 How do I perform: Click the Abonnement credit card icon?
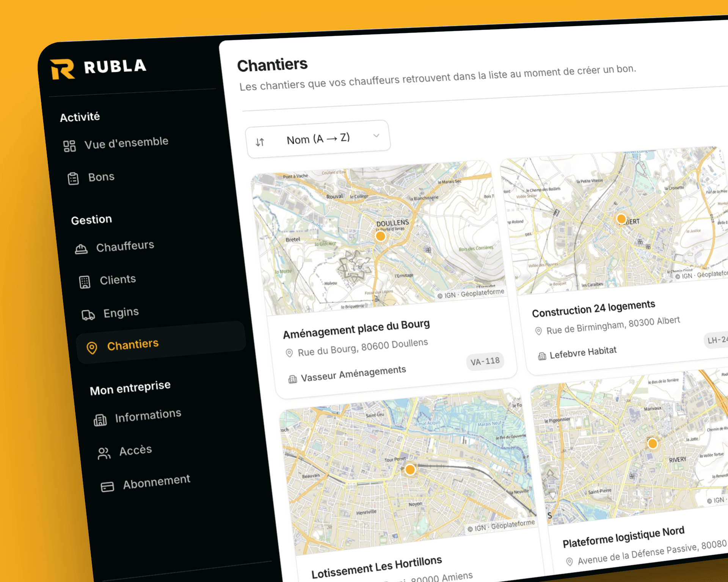pyautogui.click(x=107, y=487)
